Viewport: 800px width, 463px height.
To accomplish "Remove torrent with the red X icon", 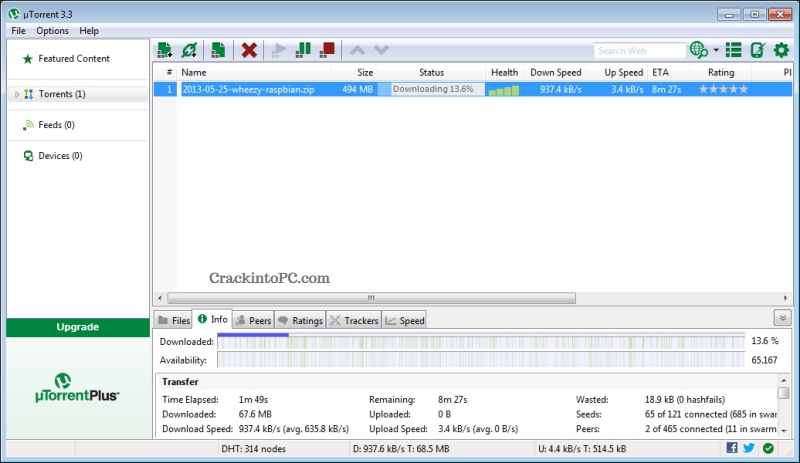I will click(249, 50).
